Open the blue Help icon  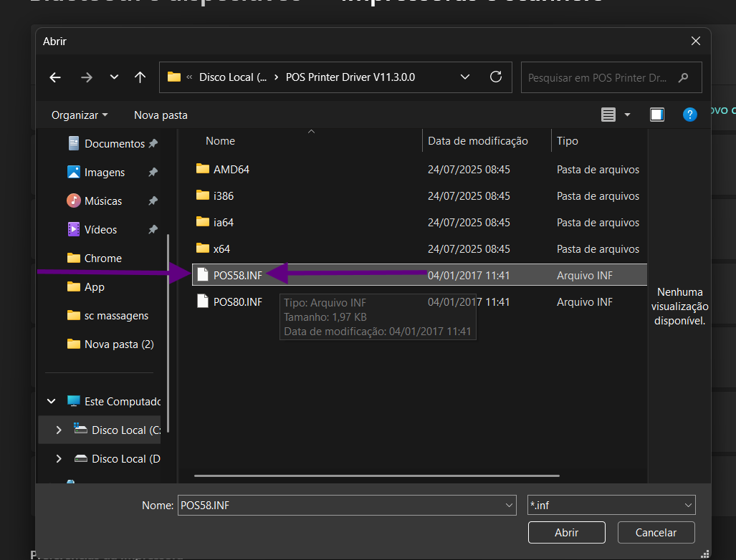point(689,115)
